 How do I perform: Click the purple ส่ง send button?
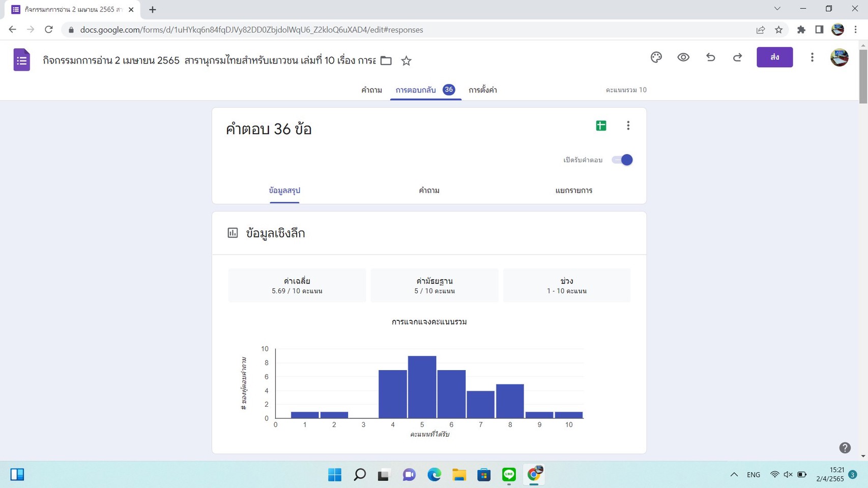pyautogui.click(x=774, y=57)
